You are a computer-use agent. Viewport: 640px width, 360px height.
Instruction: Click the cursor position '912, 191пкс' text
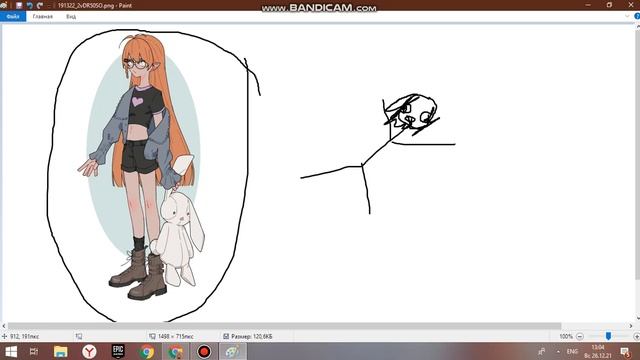[x=24, y=336]
